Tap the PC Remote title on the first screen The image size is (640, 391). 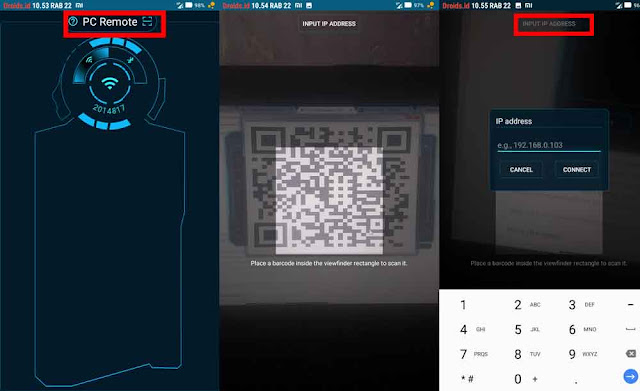[x=110, y=22]
